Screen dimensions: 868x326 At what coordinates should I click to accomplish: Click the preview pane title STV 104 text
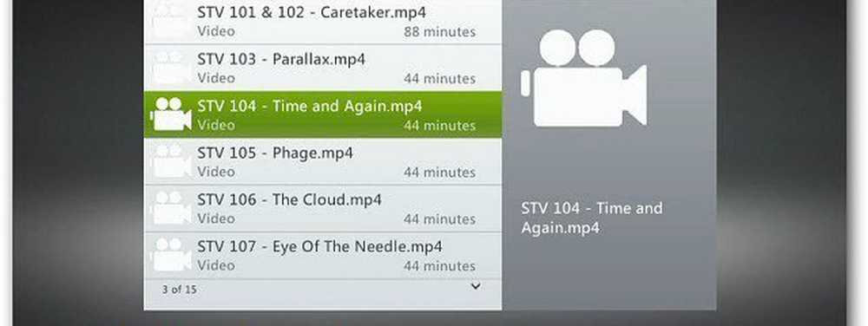coord(592,218)
